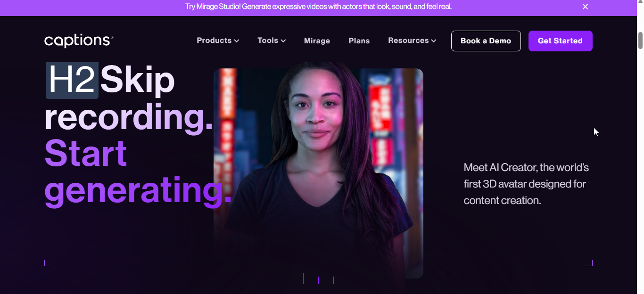This screenshot has width=644, height=294.
Task: Click the bottom-left purple corner bracket
Action: 47,263
